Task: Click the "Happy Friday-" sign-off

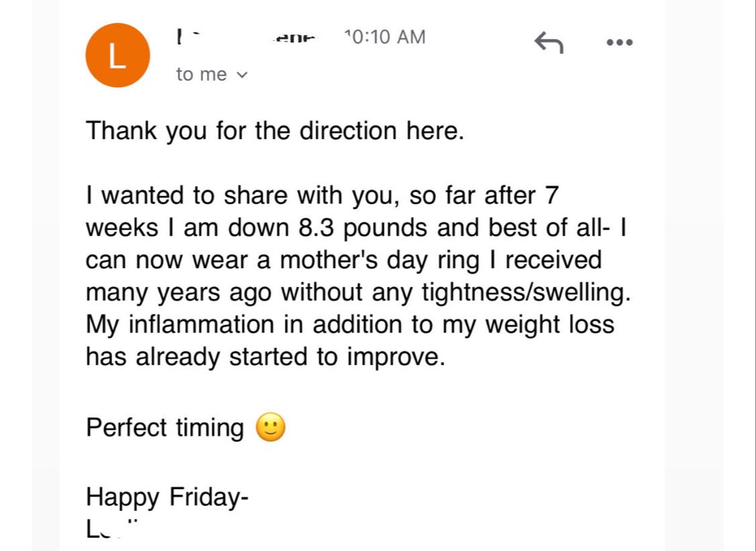Action: (167, 498)
